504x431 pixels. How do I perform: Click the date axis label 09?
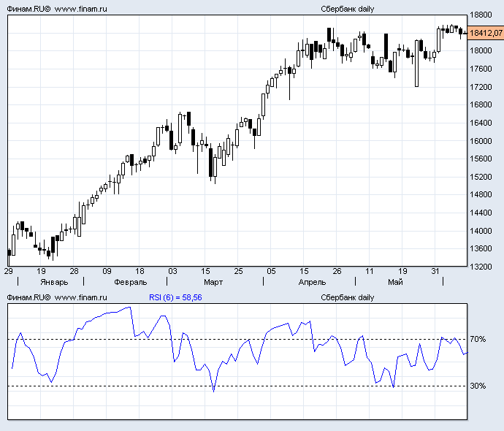click(x=107, y=271)
